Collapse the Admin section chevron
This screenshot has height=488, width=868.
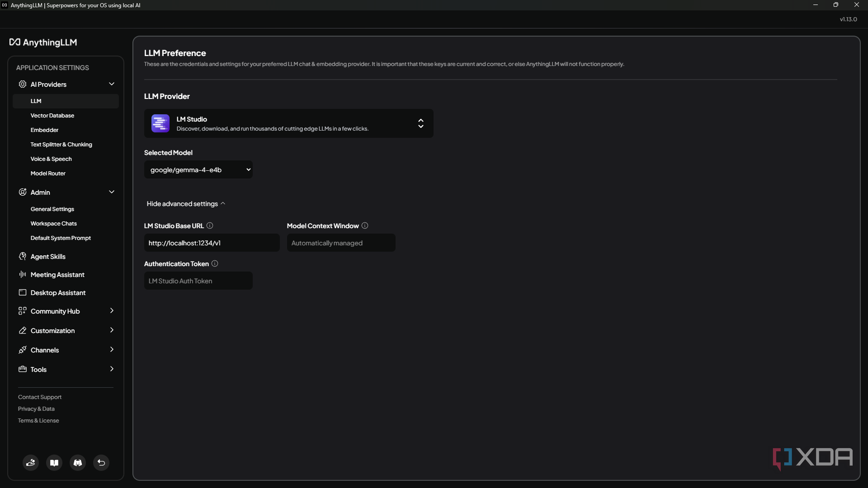point(112,192)
